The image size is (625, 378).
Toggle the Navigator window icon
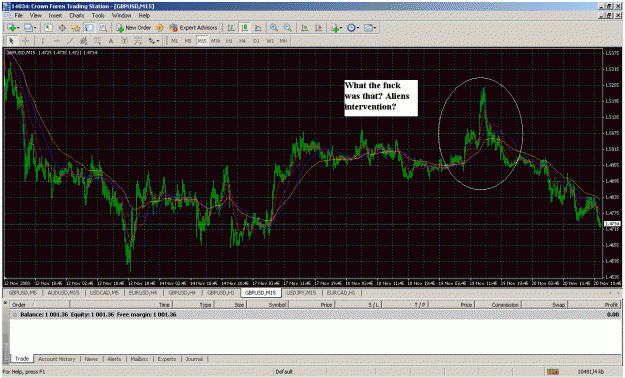pyautogui.click(x=75, y=28)
